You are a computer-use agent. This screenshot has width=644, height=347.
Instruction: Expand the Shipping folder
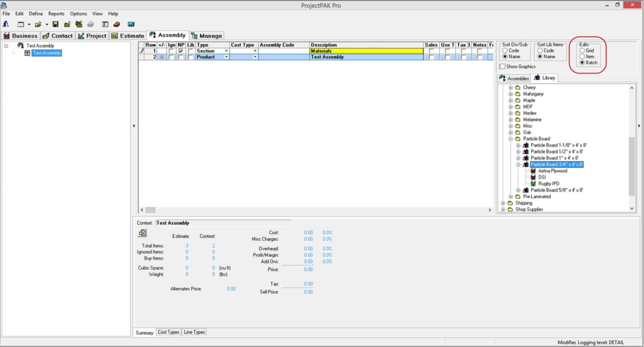pyautogui.click(x=503, y=203)
